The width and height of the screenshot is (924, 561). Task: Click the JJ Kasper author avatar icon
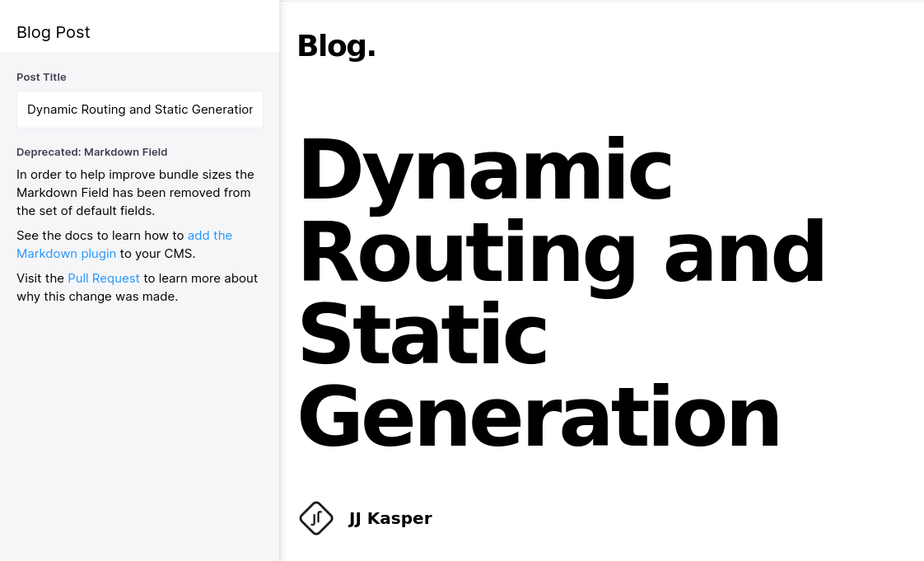[316, 518]
